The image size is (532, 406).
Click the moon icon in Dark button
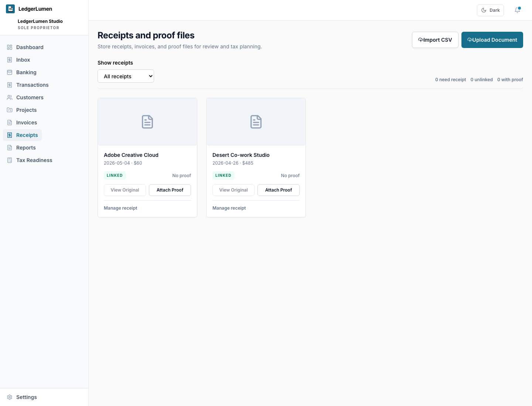coord(484,10)
